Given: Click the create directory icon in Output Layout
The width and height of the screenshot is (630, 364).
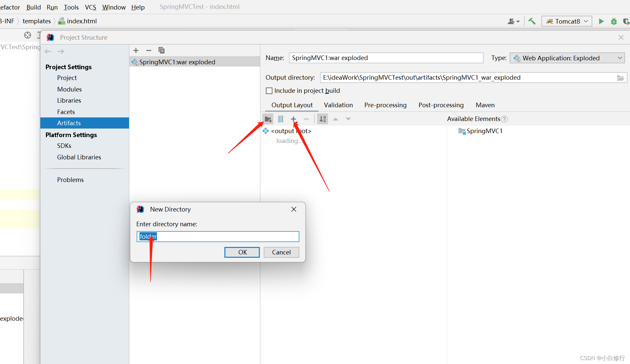Looking at the screenshot, I should (268, 119).
